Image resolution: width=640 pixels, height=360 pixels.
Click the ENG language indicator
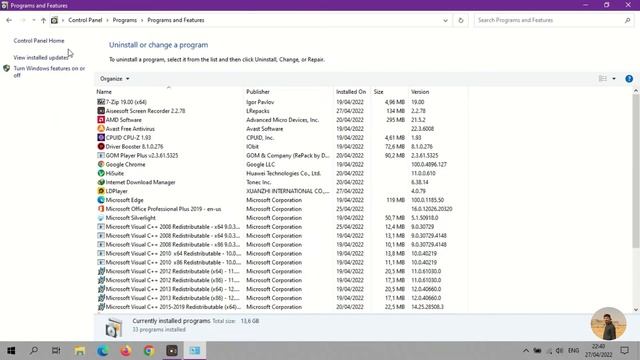(573, 350)
